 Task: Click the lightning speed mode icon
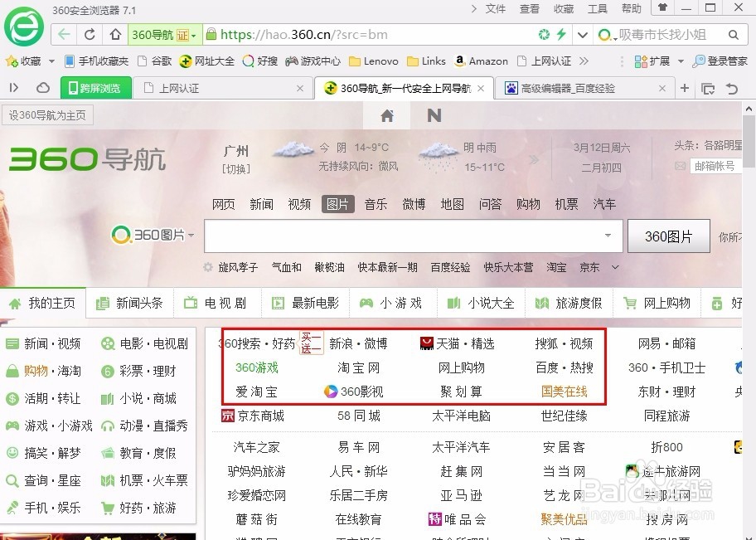[561, 34]
